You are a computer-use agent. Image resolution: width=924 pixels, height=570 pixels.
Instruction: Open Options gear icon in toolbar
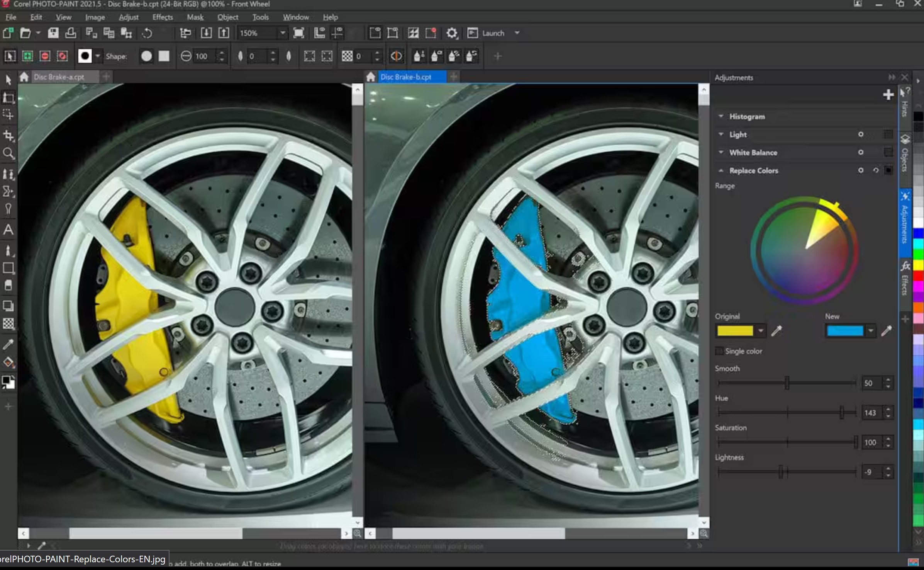[451, 33]
